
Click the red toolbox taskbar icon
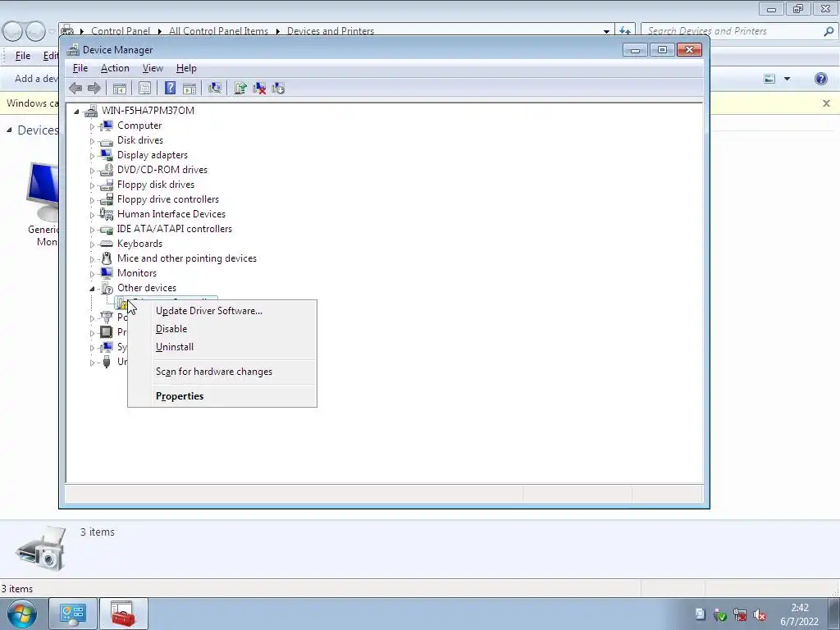point(123,614)
